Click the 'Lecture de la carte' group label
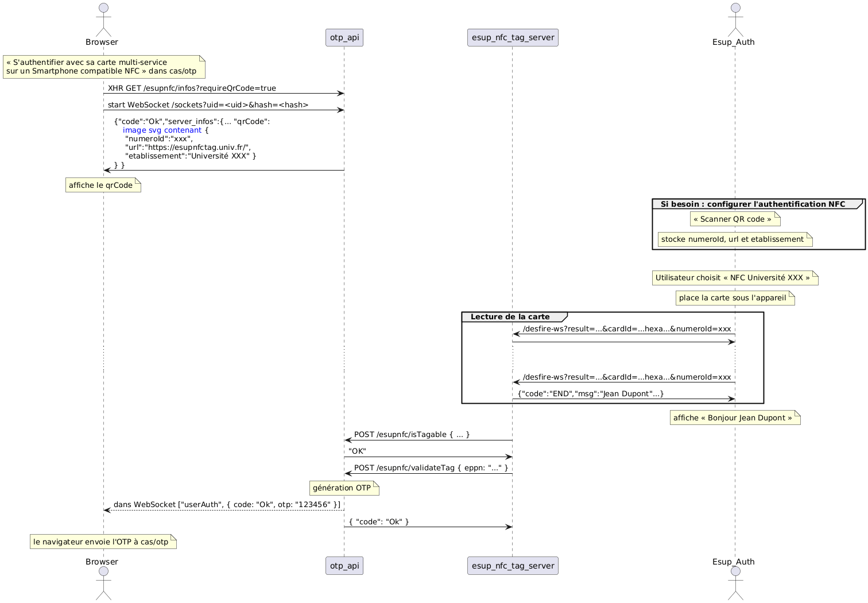 pos(510,317)
